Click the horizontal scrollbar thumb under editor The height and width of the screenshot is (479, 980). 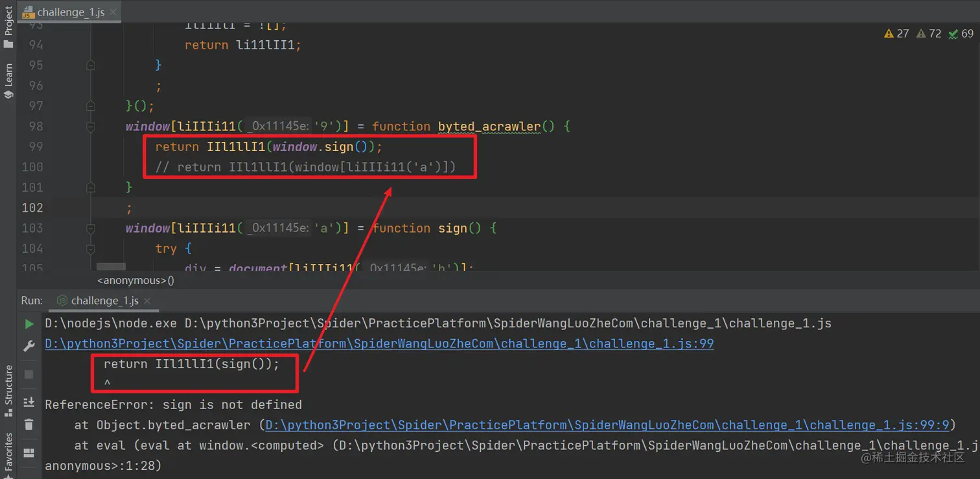[111, 267]
